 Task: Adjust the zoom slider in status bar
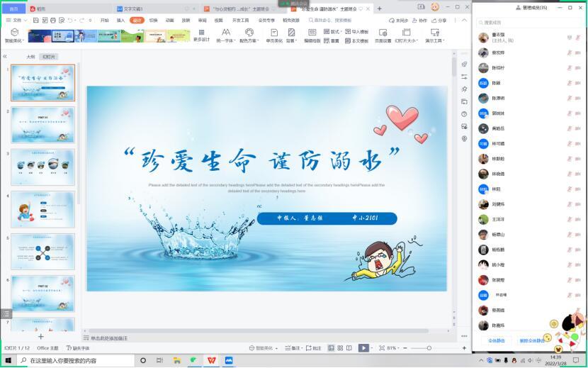[x=429, y=348]
